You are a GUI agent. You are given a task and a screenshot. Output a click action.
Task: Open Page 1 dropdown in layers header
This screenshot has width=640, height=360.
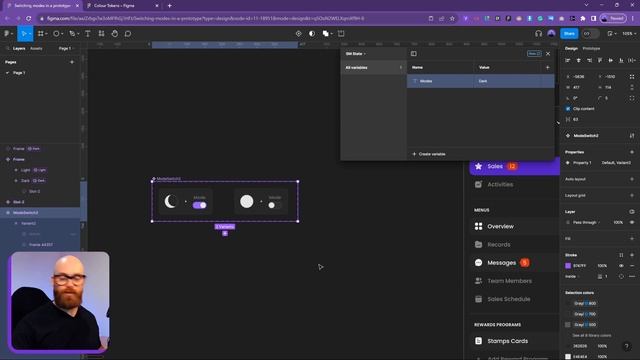66,48
